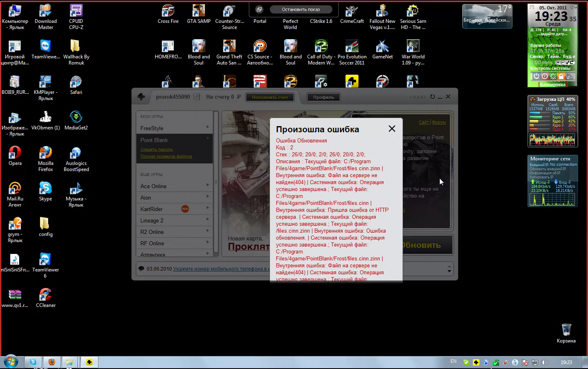Click the icon next to username prorok455090
Viewport: 588px width, 369px height.
coord(196,97)
